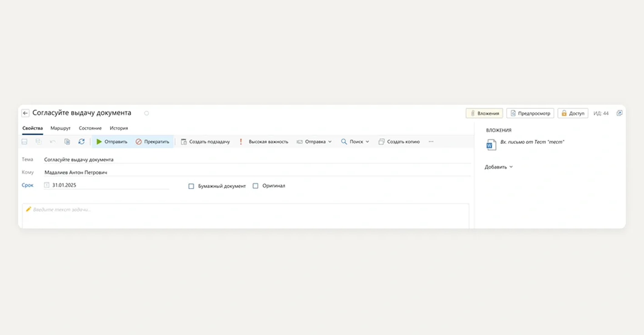Screen dimensions: 644x335
Task: Click the back arrow beside the task title
Action: (x=25, y=113)
